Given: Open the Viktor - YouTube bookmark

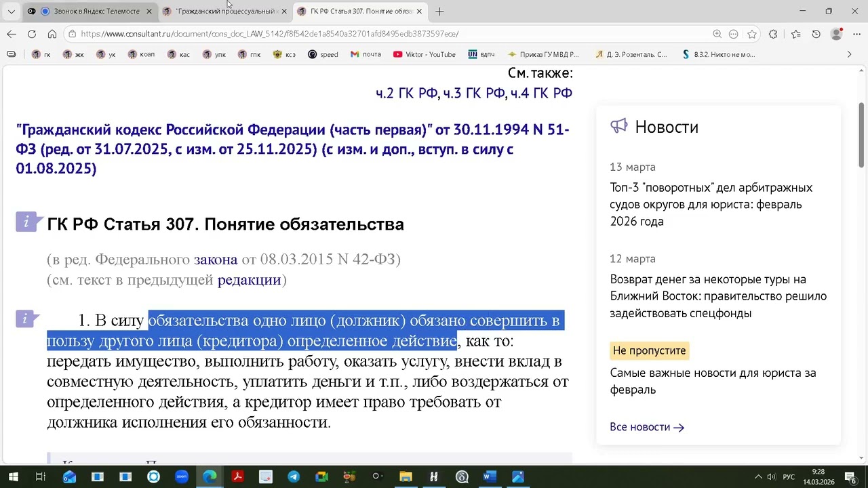Looking at the screenshot, I should (x=424, y=54).
